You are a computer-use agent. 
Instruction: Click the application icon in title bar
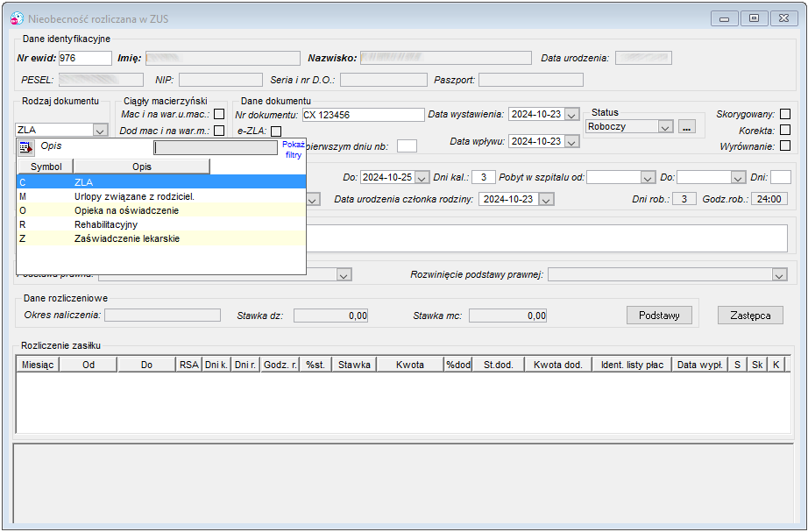(17, 18)
